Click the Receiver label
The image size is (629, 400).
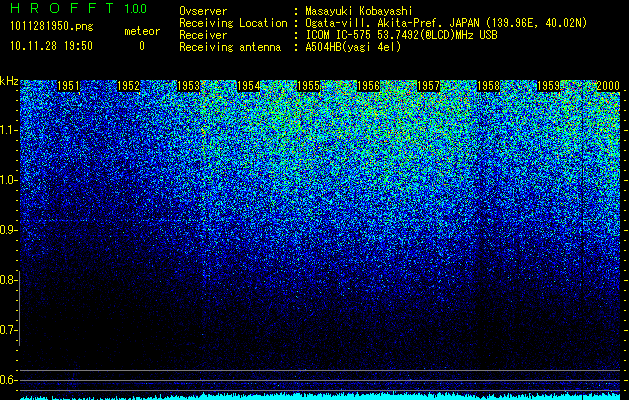tap(203, 35)
